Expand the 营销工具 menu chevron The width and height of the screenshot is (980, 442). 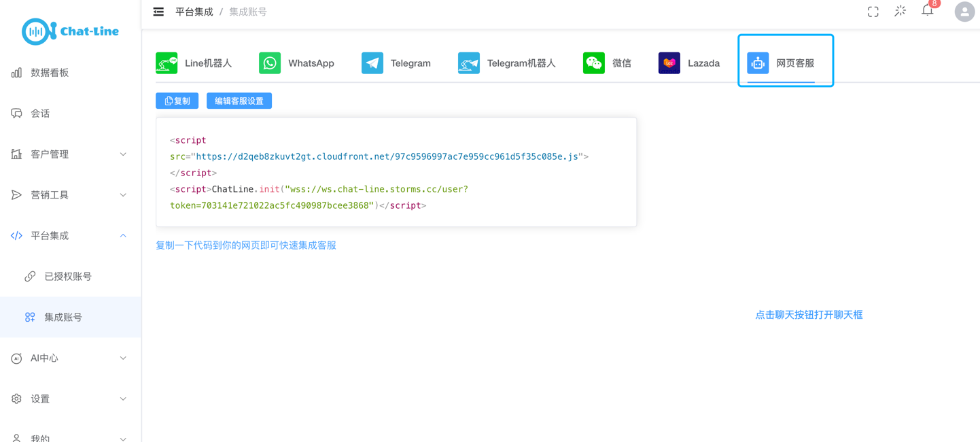pos(123,195)
